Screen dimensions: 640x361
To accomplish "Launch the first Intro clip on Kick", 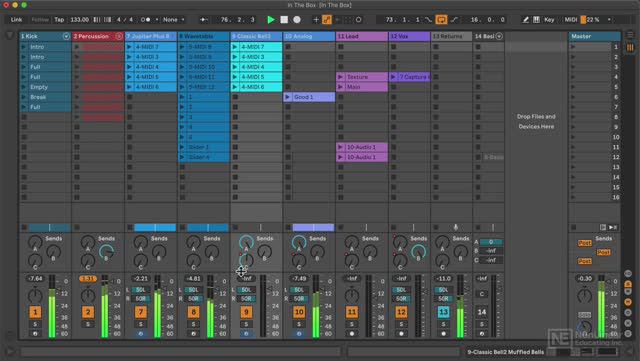I will [x=24, y=47].
